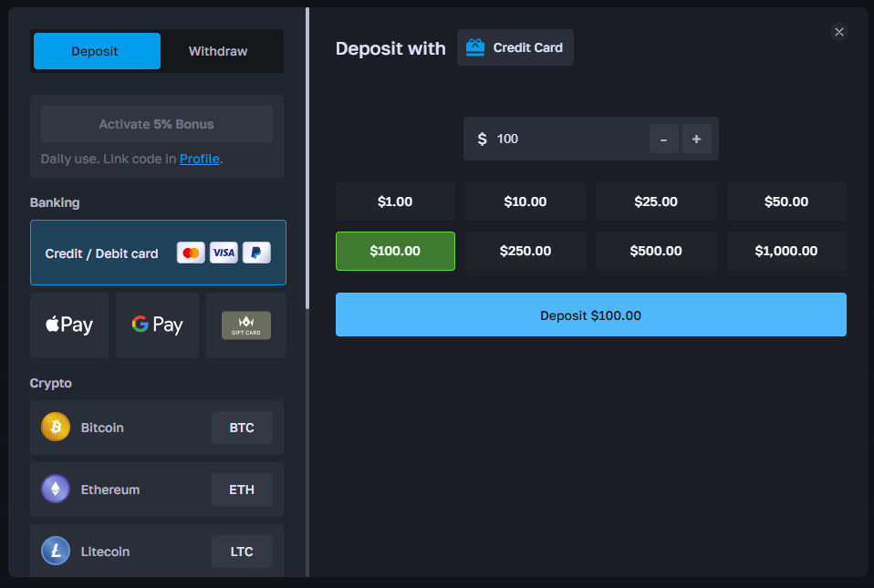Click the Ethereum coin icon

(x=56, y=489)
